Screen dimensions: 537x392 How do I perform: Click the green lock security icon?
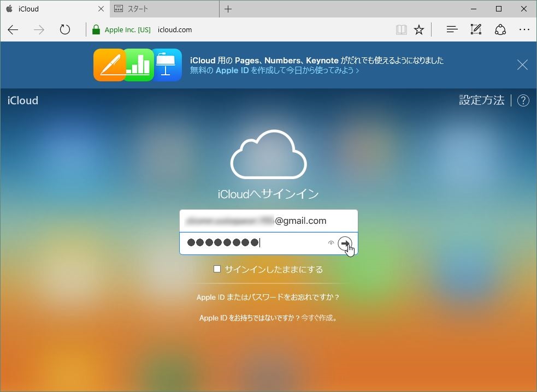96,30
